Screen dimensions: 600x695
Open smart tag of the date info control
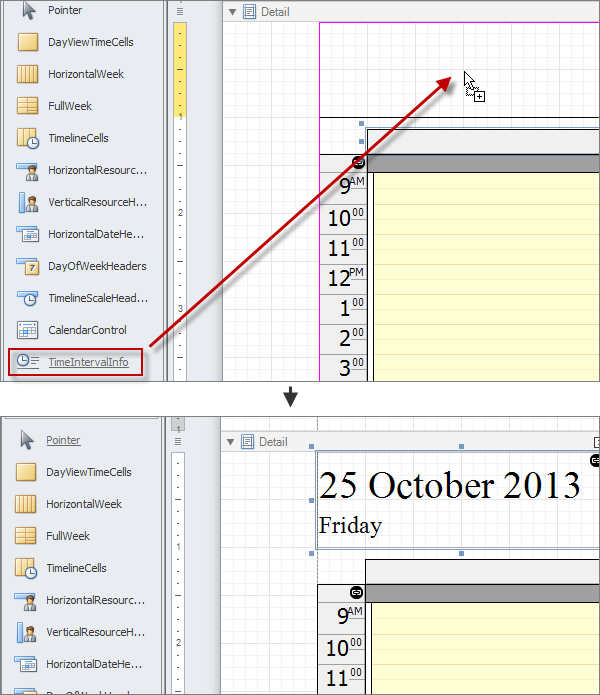(x=595, y=460)
